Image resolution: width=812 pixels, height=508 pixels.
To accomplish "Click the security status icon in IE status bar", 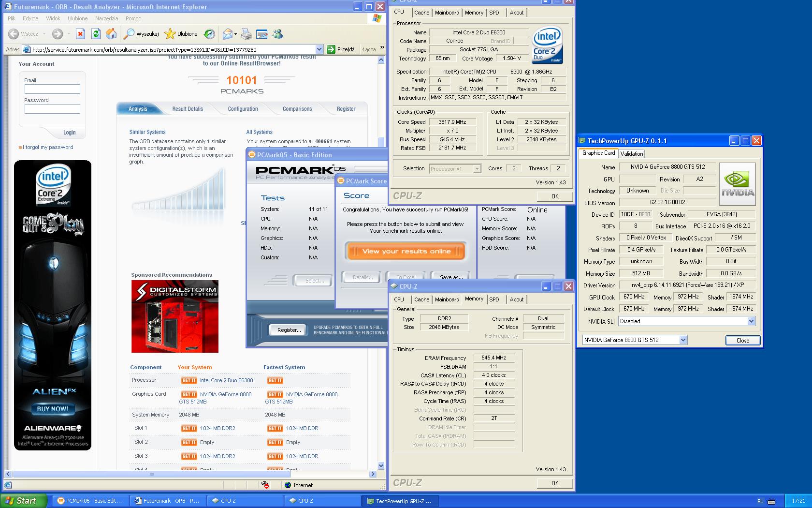I will click(x=265, y=485).
